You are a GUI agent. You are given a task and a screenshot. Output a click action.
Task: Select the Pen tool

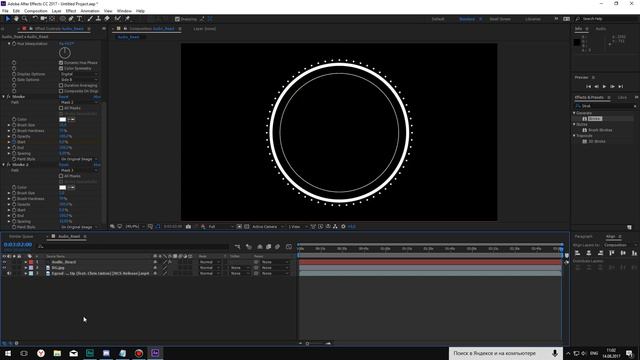[x=71, y=19]
